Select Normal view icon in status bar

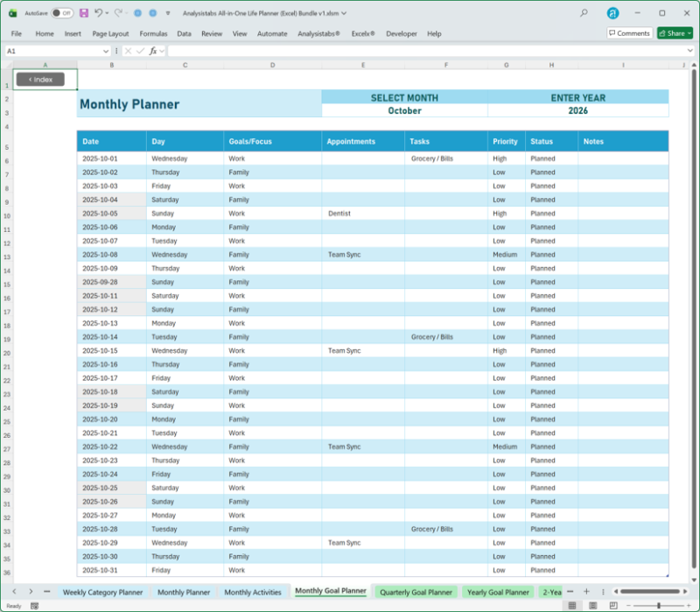571,605
